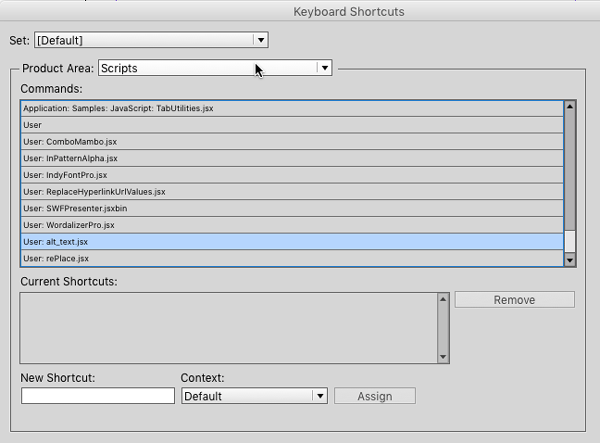Open the Set dropdown showing [Default]

point(151,40)
